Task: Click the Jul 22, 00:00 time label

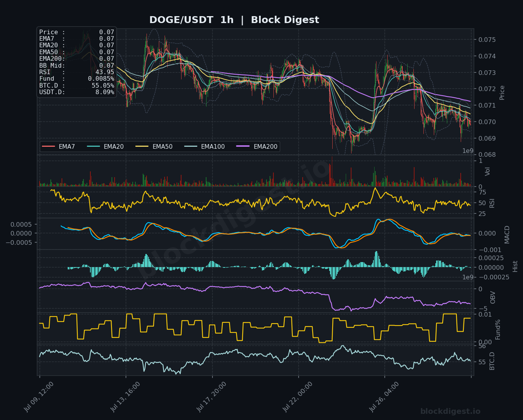Action: click(297, 396)
